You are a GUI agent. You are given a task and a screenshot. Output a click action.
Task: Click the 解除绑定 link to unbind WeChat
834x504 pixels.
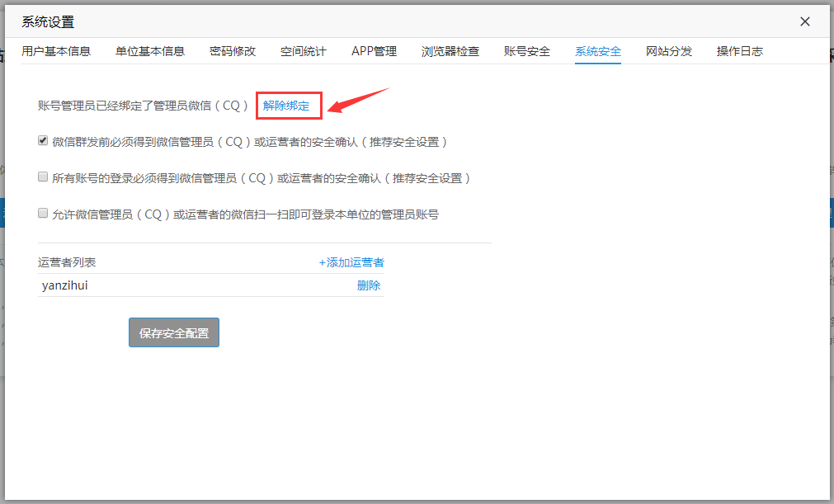[286, 106]
